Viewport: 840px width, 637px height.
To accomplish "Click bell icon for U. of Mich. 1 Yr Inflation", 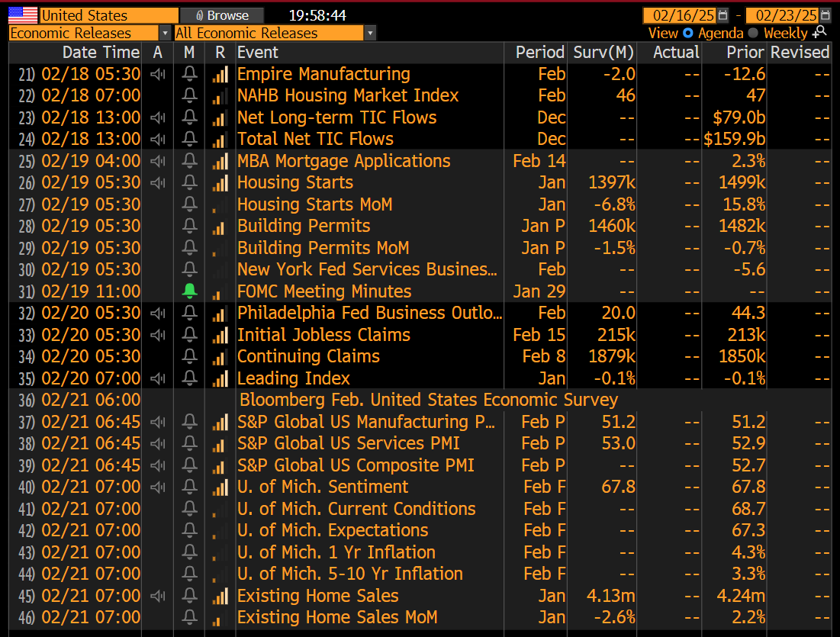I will click(189, 552).
